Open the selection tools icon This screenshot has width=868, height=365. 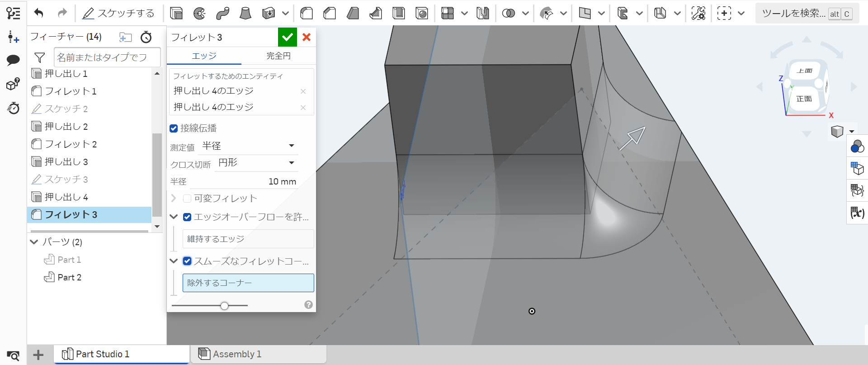click(x=724, y=14)
